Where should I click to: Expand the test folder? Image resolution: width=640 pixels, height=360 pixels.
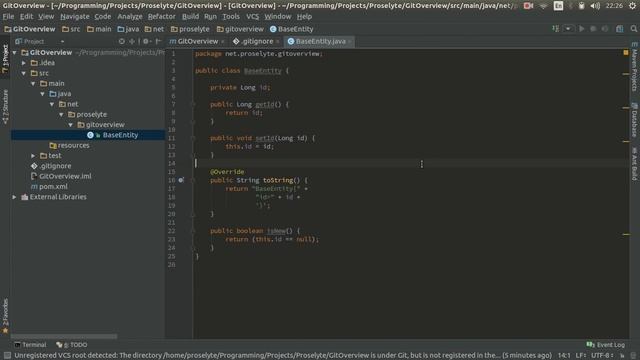pyautogui.click(x=33, y=156)
